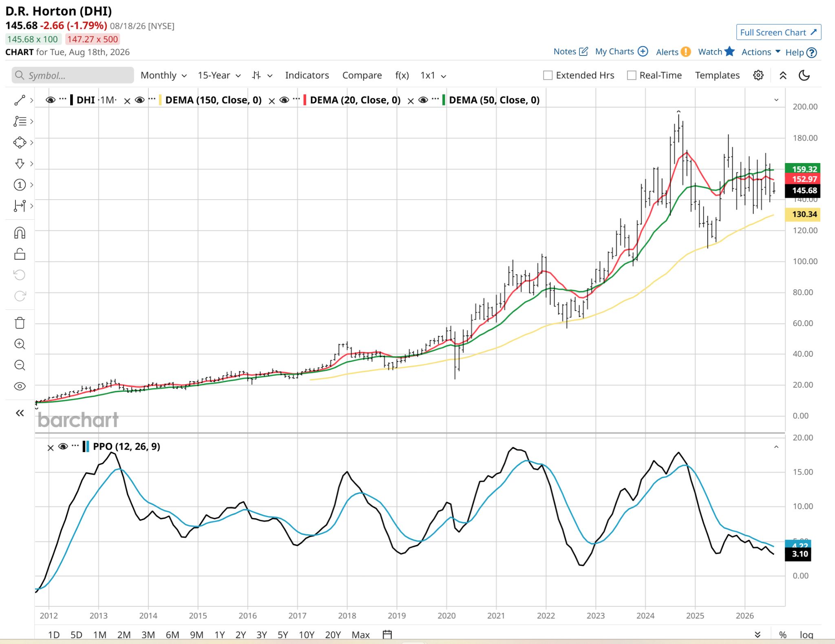This screenshot has height=644, width=835.
Task: Open the shapes drawing tool group
Action: coord(20,143)
